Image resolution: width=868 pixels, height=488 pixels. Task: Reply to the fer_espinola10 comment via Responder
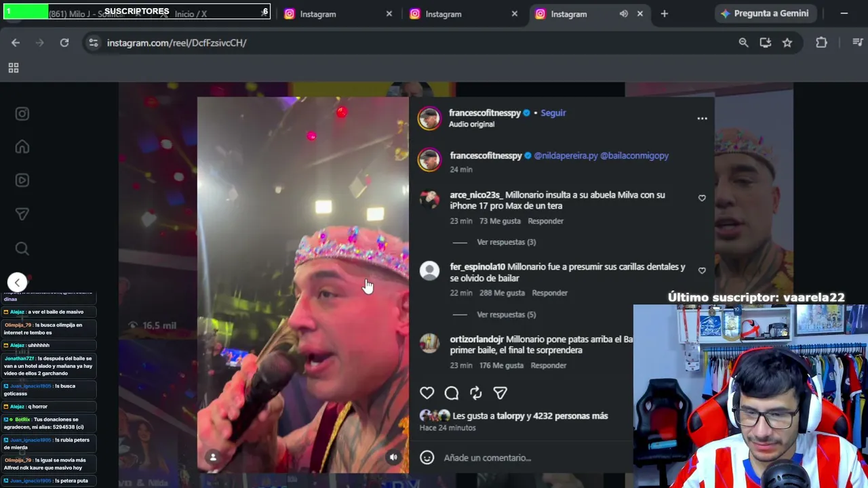[x=550, y=293]
